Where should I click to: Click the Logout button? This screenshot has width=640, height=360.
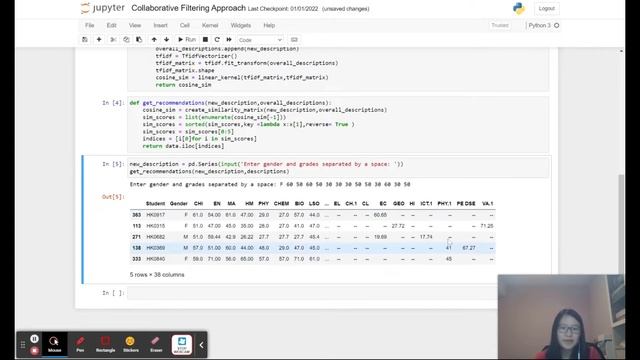547,8
